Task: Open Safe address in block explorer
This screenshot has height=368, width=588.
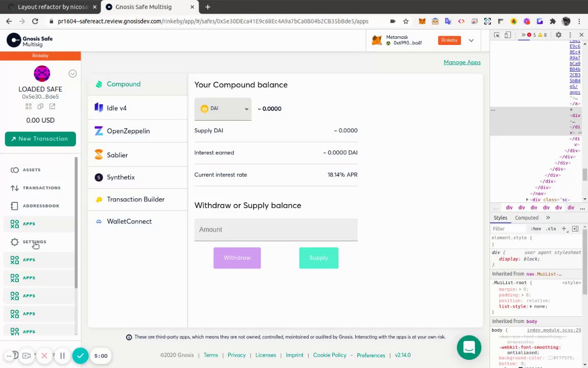Action: 52,107
